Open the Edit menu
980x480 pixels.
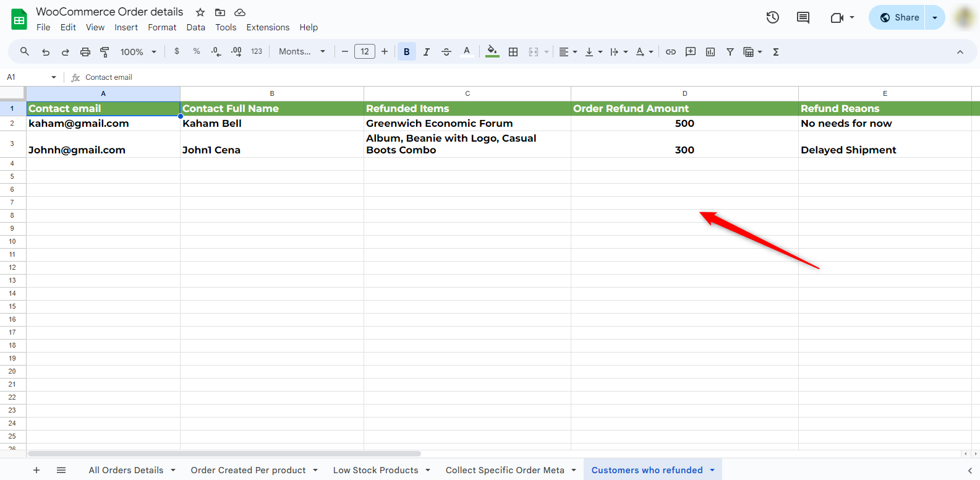pyautogui.click(x=68, y=27)
